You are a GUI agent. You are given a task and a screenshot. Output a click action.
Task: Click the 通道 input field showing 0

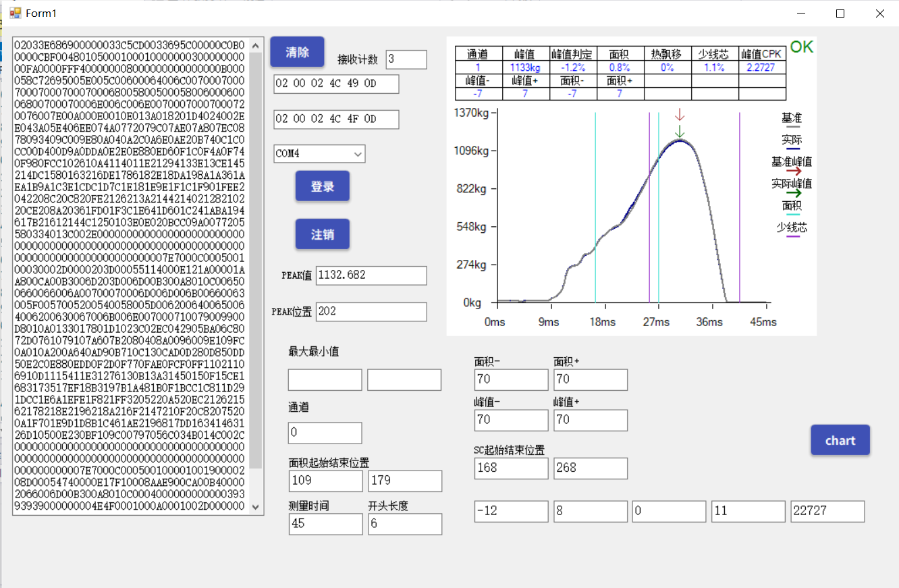click(325, 433)
